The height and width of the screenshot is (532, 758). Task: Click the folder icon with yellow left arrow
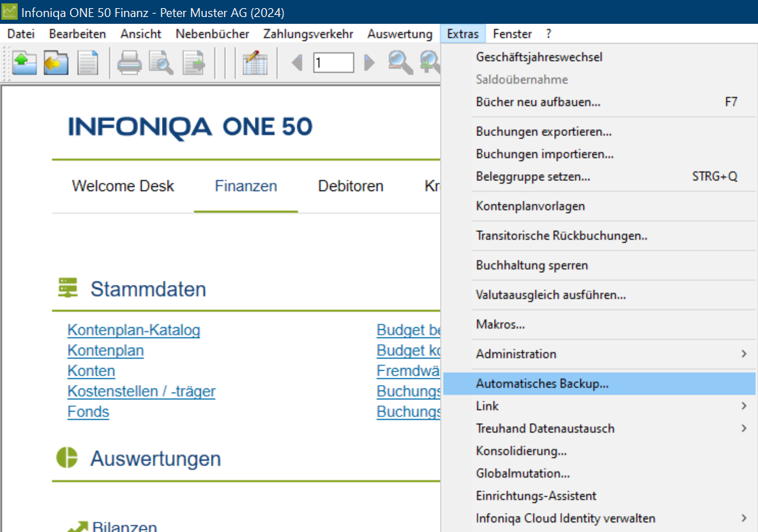click(x=56, y=63)
